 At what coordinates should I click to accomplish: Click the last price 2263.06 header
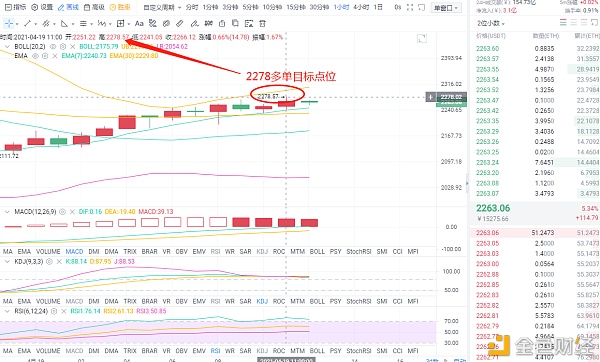coord(493,208)
